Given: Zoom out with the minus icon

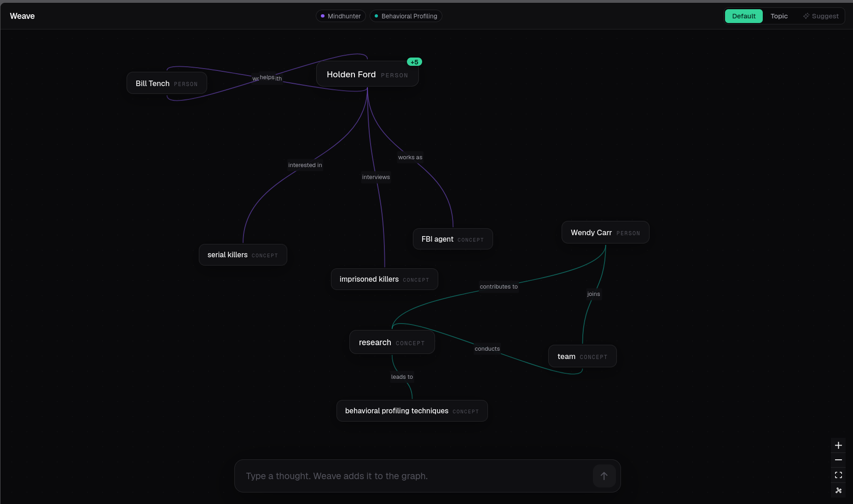Looking at the screenshot, I should click(x=838, y=460).
